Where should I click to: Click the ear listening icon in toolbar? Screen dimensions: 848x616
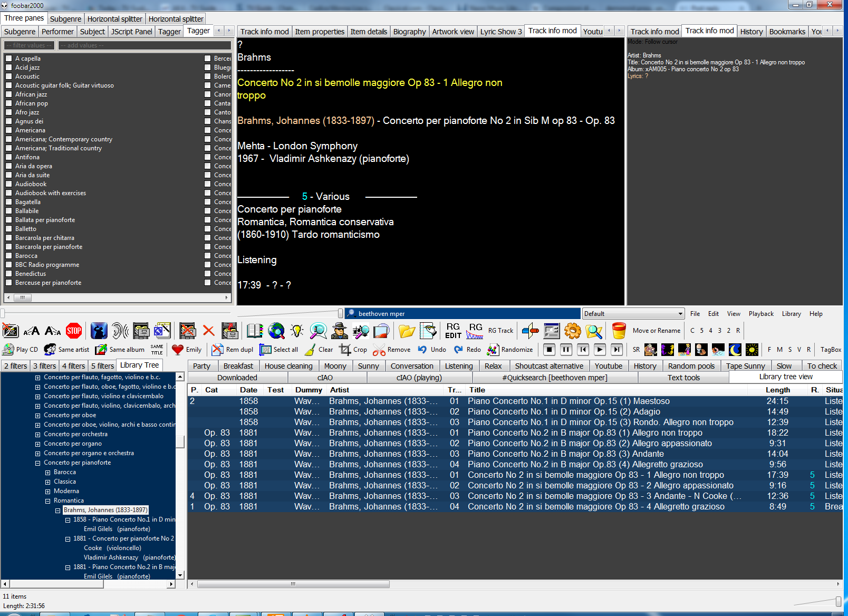[120, 331]
